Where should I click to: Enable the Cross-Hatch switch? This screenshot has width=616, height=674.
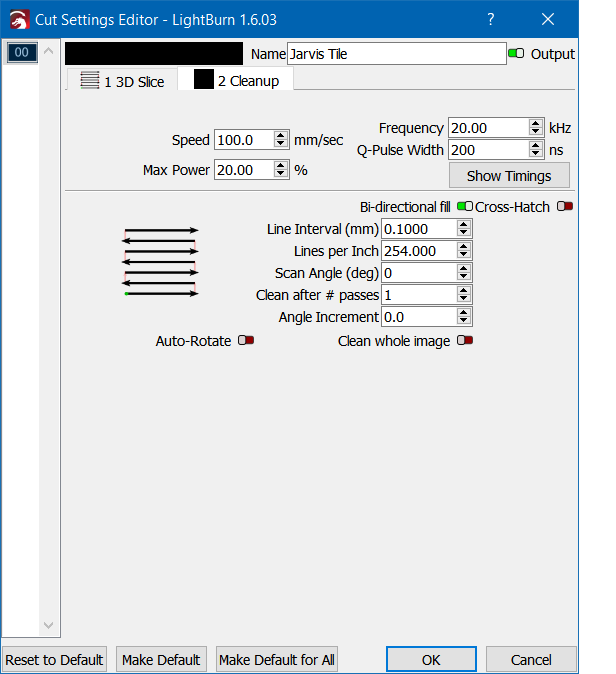(x=565, y=206)
